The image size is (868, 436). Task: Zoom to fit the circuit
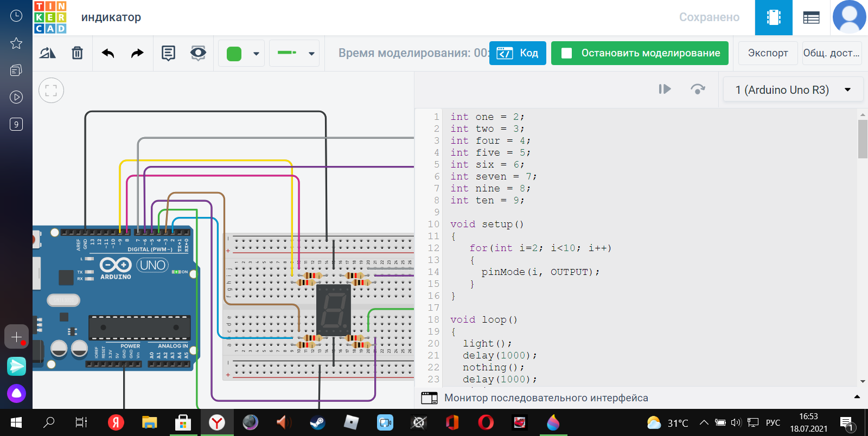click(x=51, y=91)
